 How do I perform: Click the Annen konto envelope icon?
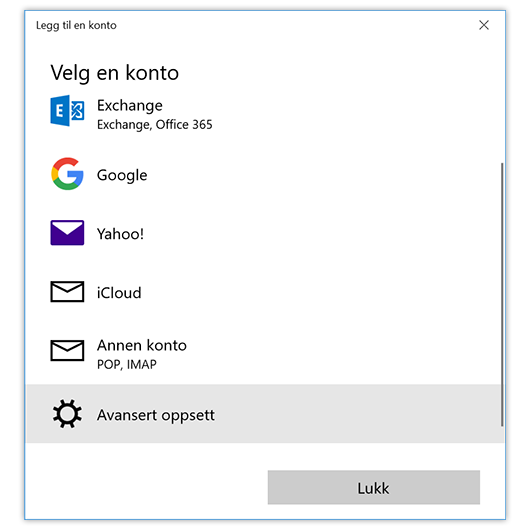coord(67,351)
